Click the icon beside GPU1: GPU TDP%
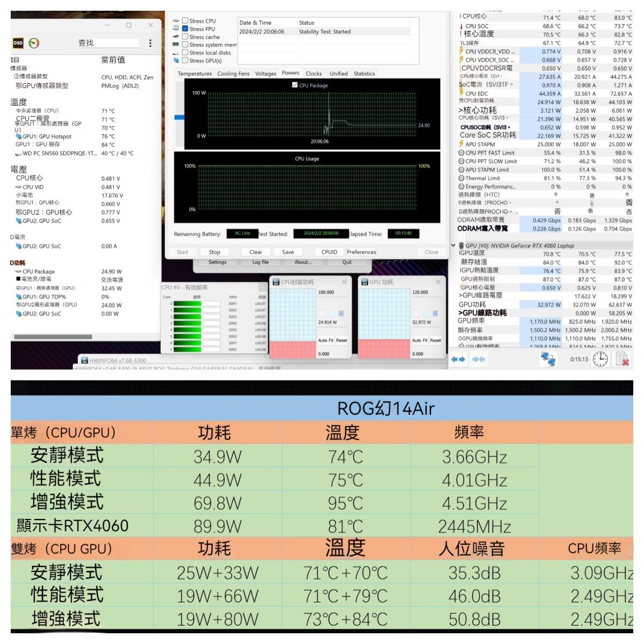Screen dimensions: 644x644 (19, 297)
